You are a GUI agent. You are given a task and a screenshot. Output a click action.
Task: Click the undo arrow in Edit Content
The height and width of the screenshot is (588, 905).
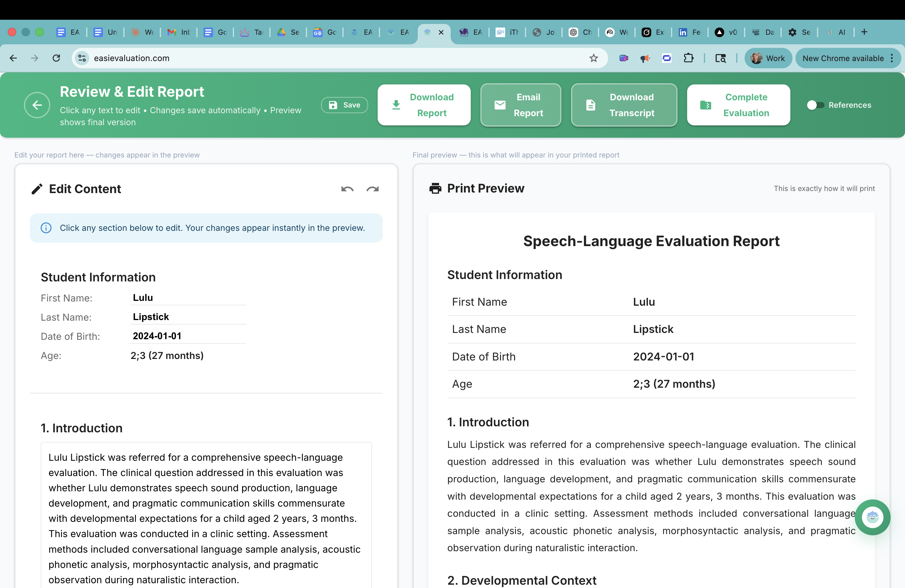[x=347, y=189]
